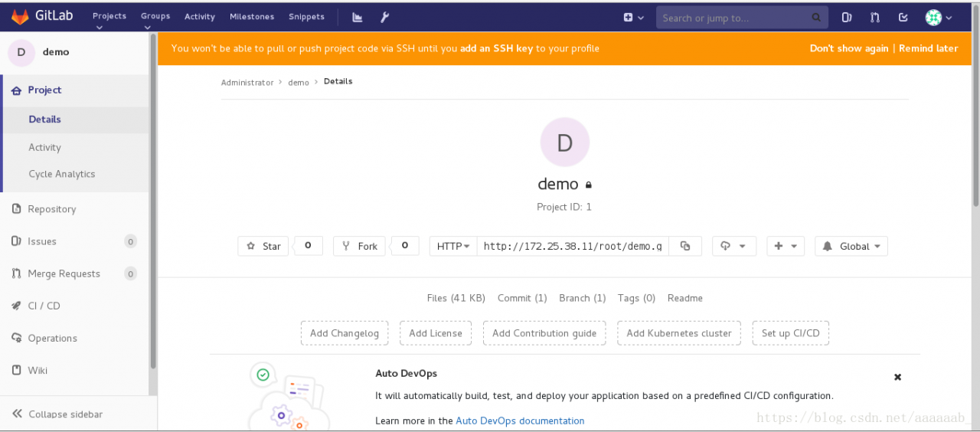The image size is (980, 432).
Task: Click the Tags (0) link
Action: [637, 298]
